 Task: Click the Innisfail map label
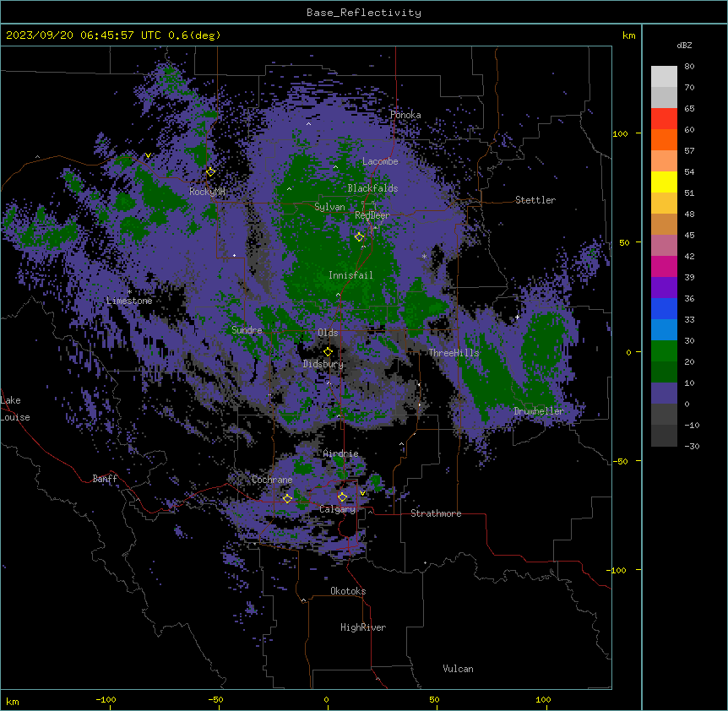[350, 275]
